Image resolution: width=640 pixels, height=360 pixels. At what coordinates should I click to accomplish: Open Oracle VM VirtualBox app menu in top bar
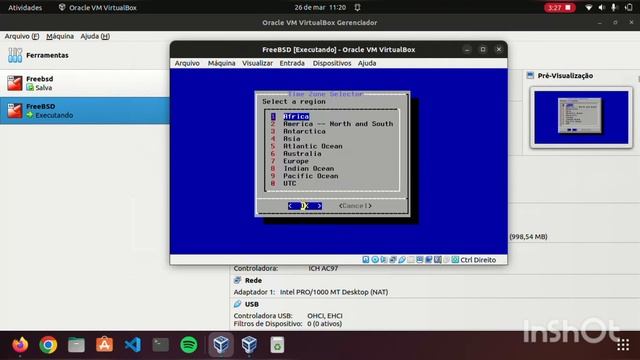[x=98, y=7]
